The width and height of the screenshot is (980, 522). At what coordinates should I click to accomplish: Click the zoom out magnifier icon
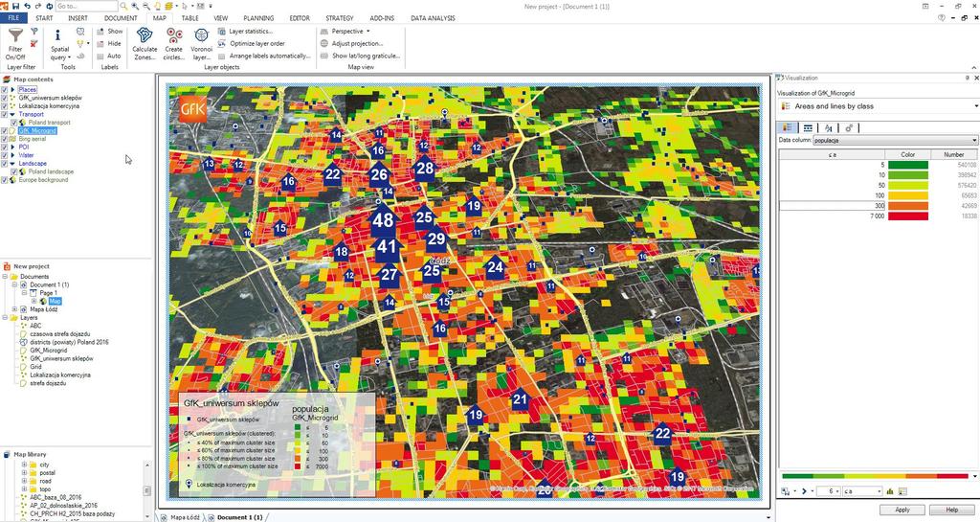click(146, 7)
